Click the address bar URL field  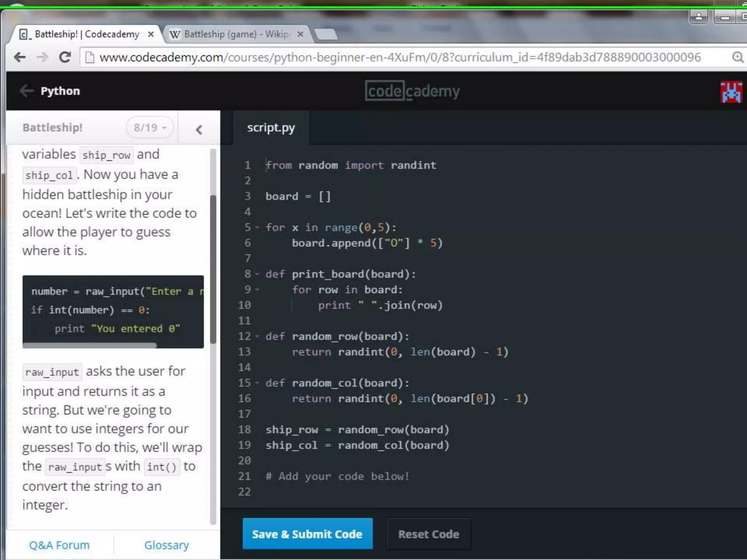click(401, 57)
